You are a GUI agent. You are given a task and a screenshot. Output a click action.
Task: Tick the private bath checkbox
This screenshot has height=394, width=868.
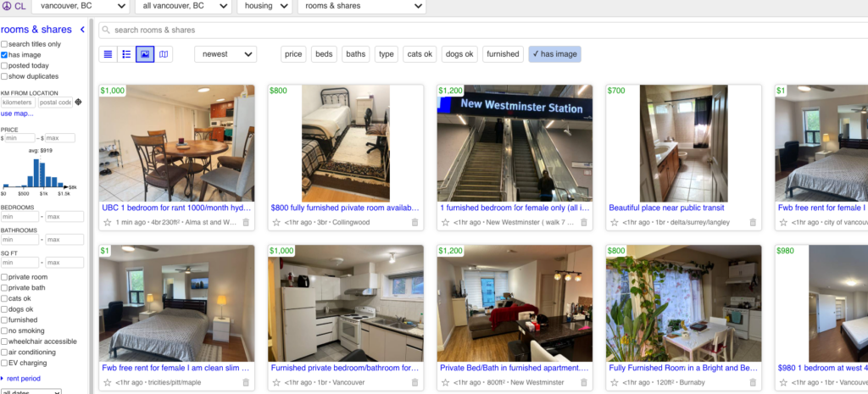(x=4, y=288)
